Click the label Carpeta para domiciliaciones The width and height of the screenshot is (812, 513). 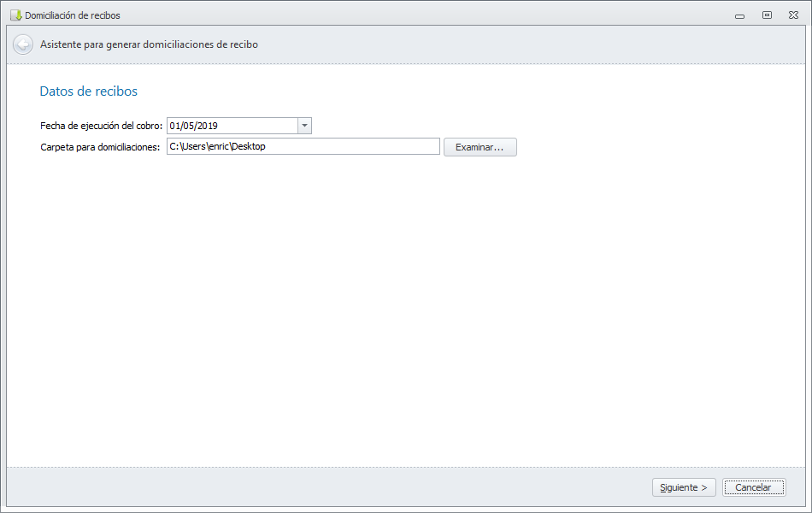[x=100, y=147]
